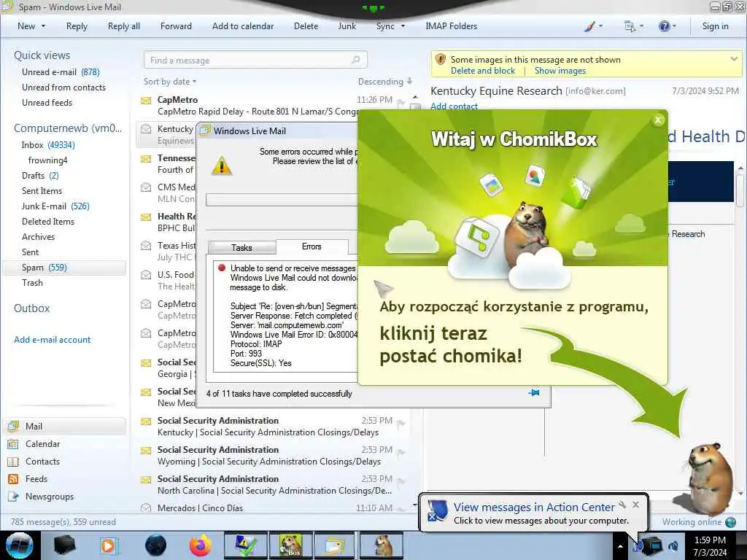The width and height of the screenshot is (747, 560).
Task: Forward the selected message
Action: click(176, 26)
